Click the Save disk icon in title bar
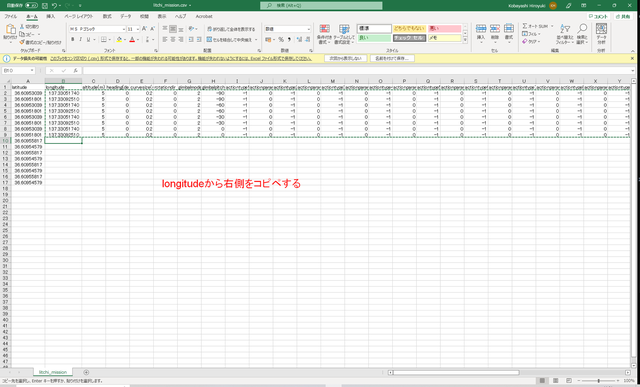 (45, 6)
